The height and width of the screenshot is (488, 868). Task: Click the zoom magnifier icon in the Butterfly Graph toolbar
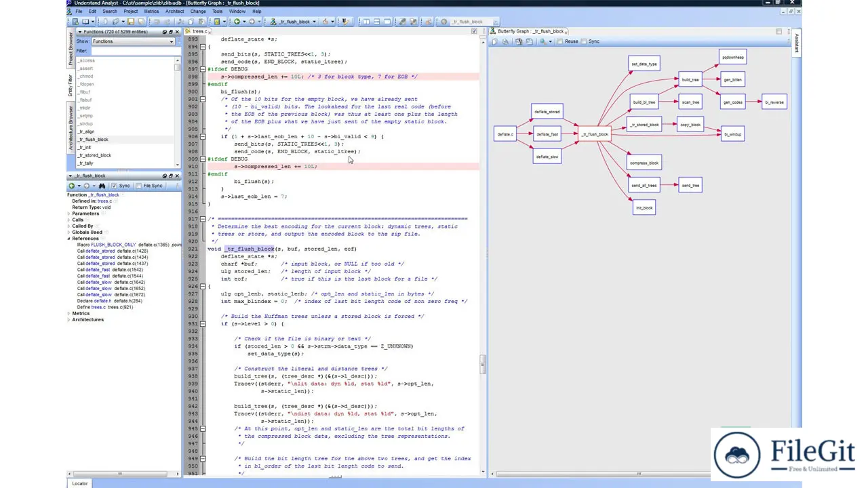(x=542, y=41)
